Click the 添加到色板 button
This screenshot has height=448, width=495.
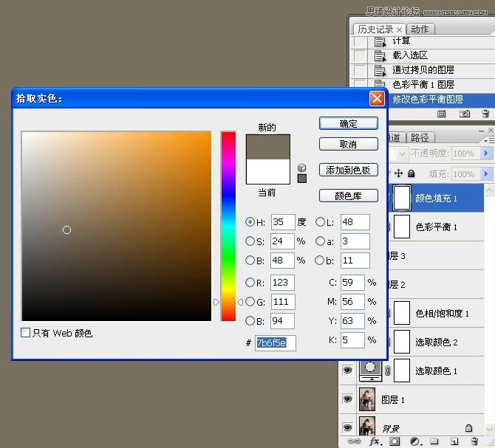click(349, 170)
